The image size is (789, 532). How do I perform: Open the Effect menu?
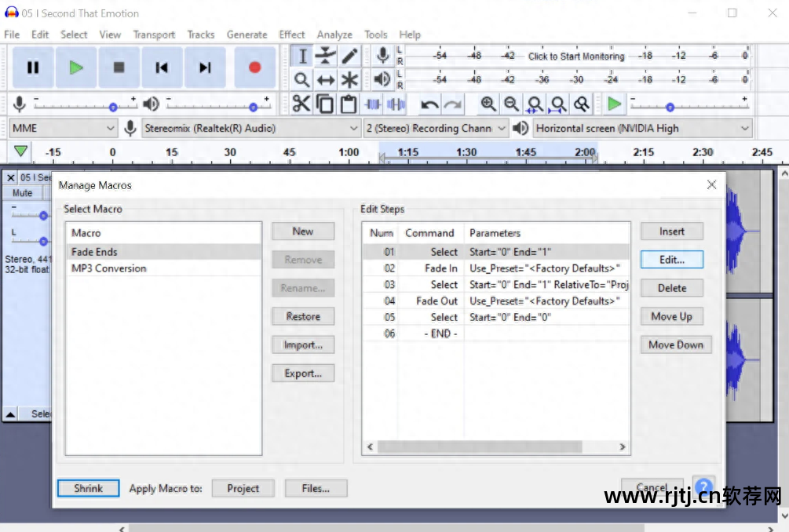291,35
